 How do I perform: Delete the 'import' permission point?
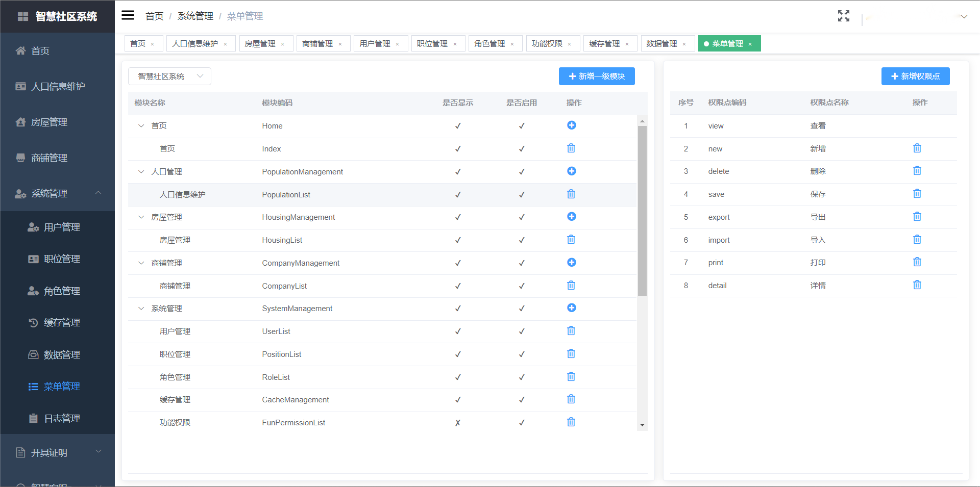point(917,240)
